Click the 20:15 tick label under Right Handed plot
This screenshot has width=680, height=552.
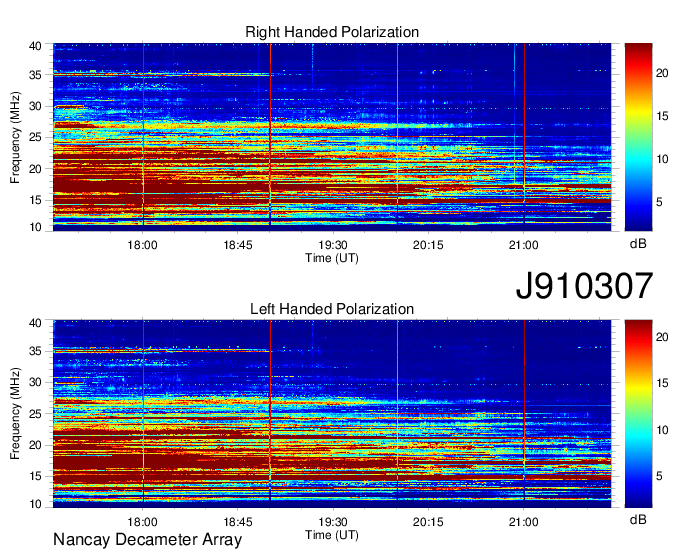coord(428,245)
